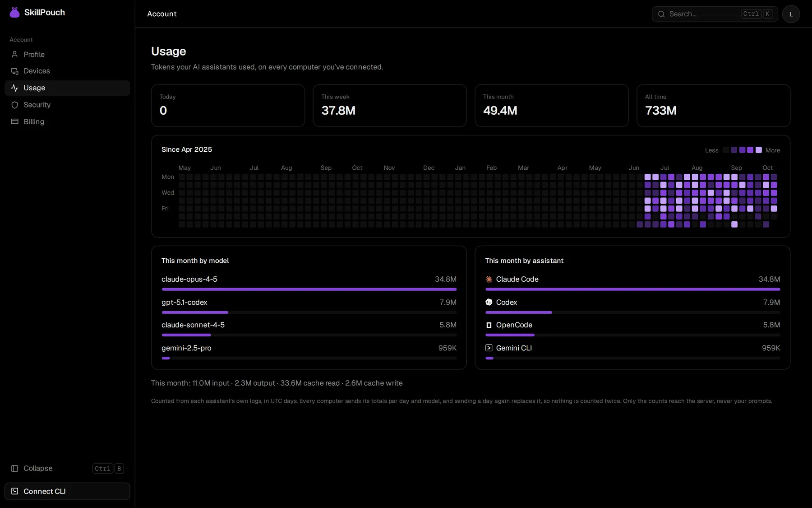
Task: Click the Connect CLI button
Action: tap(67, 491)
